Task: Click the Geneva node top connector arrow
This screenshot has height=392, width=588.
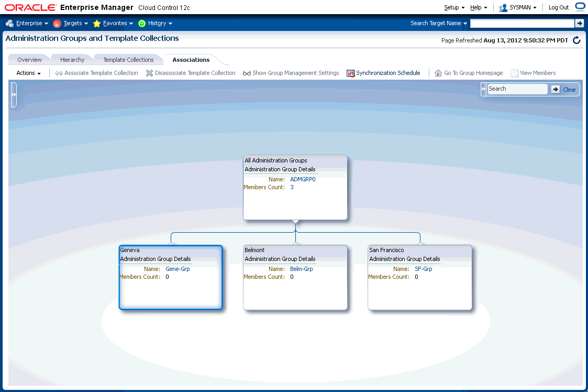Action: (x=171, y=244)
